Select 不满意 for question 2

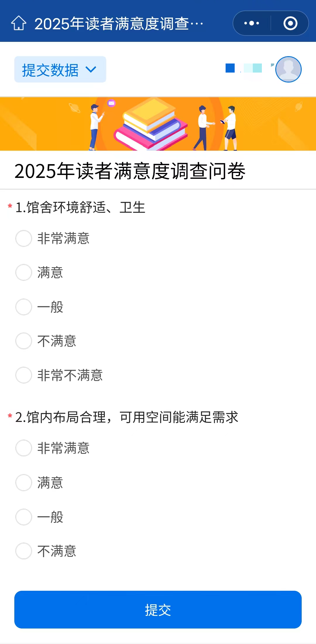coord(24,551)
